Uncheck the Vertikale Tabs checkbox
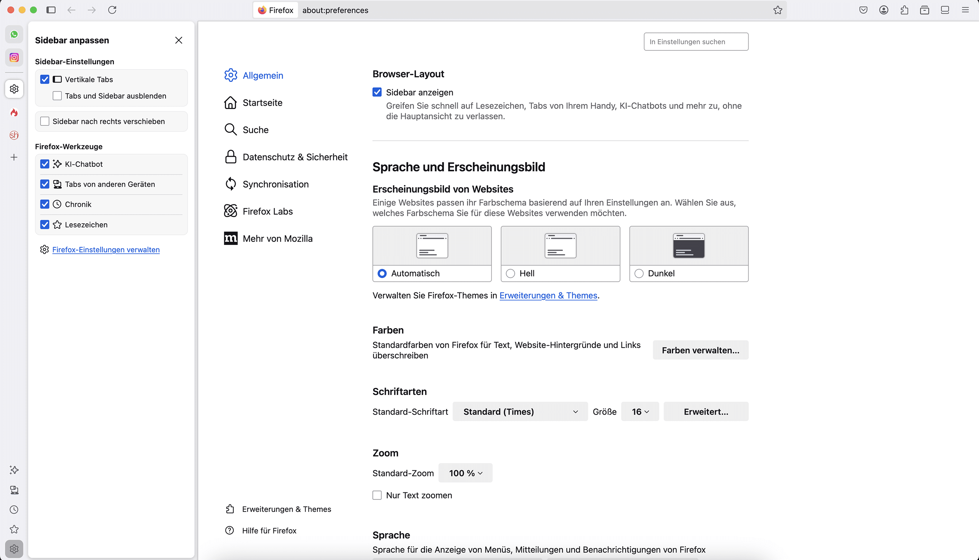The image size is (979, 560). (45, 79)
